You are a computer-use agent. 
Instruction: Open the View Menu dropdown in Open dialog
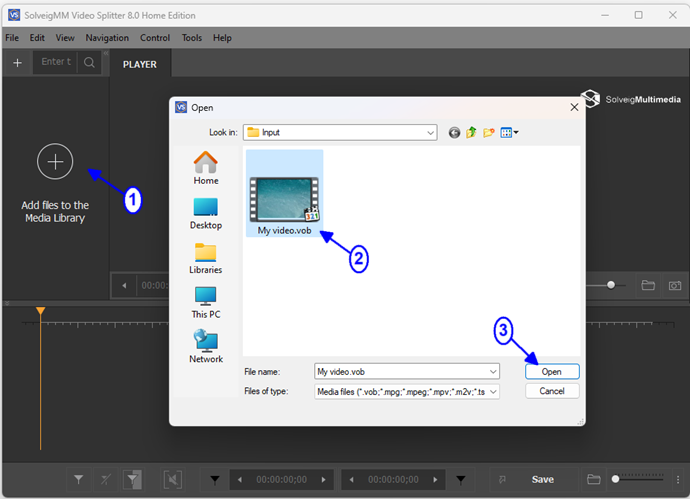(509, 132)
